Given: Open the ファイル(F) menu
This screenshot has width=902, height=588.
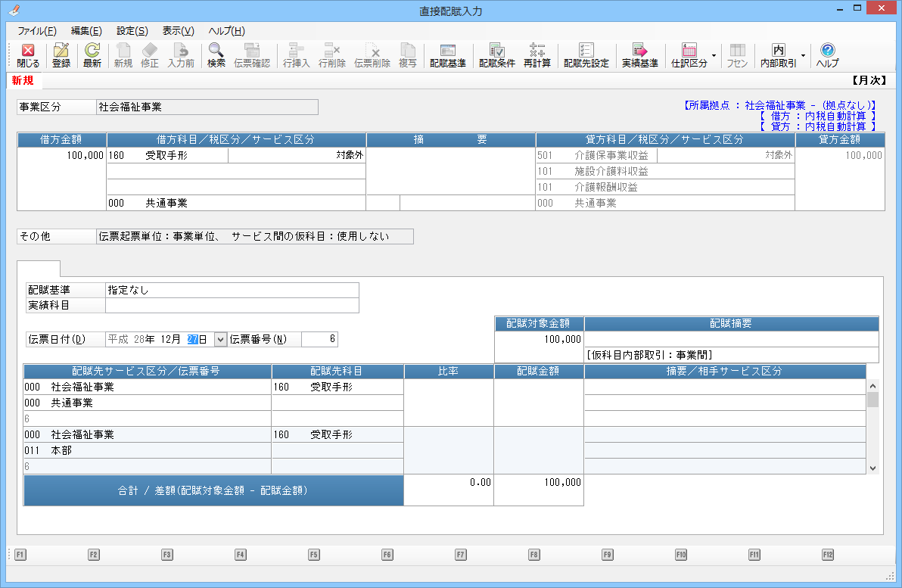Looking at the screenshot, I should point(36,31).
